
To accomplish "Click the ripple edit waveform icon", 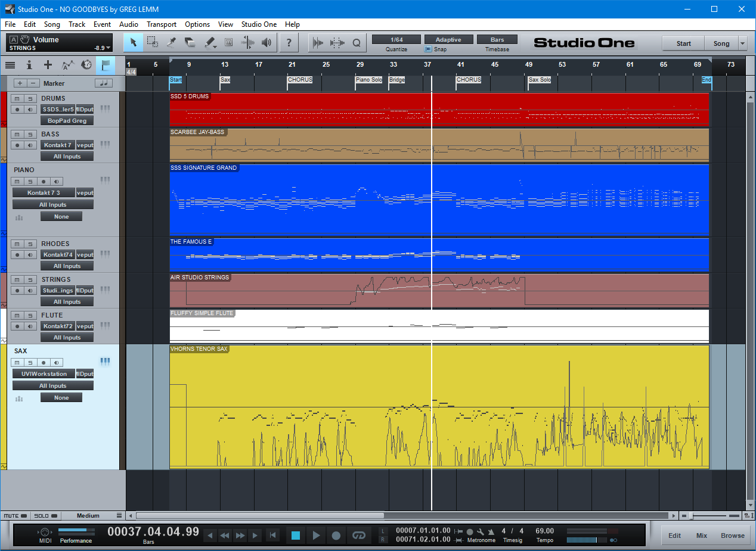I will (337, 42).
